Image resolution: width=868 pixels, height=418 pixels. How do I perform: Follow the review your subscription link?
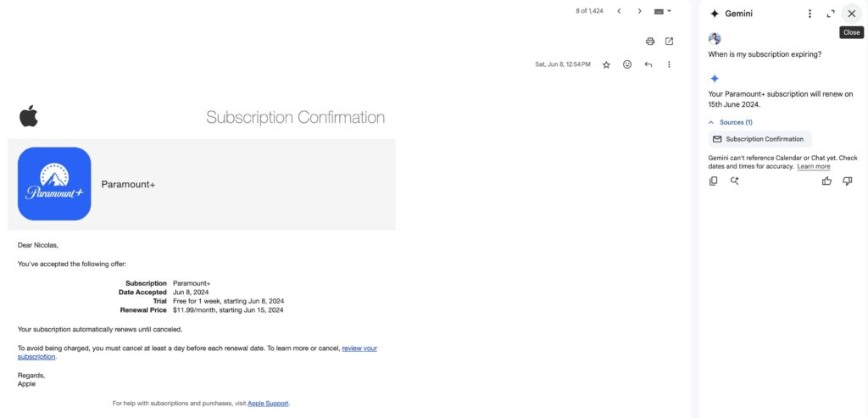[x=197, y=353]
